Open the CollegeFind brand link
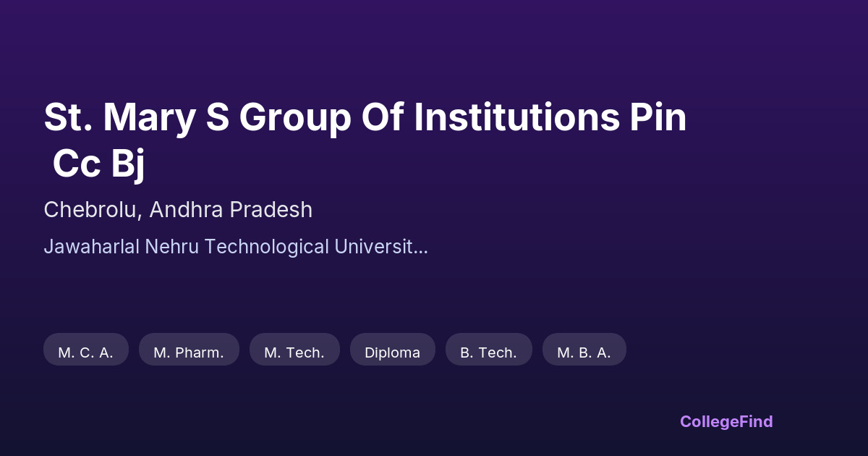868x456 pixels. 726,421
